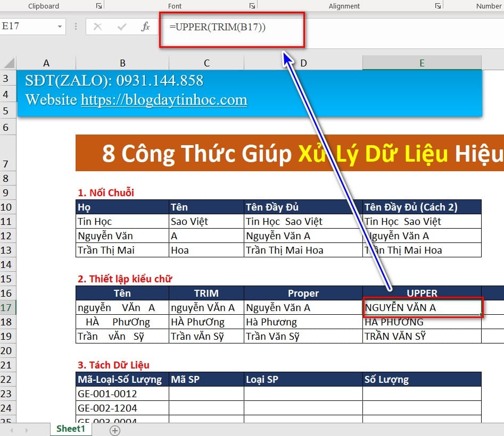504x436 pixels.
Task: Select the 'TRIM' header cell
Action: (x=206, y=293)
